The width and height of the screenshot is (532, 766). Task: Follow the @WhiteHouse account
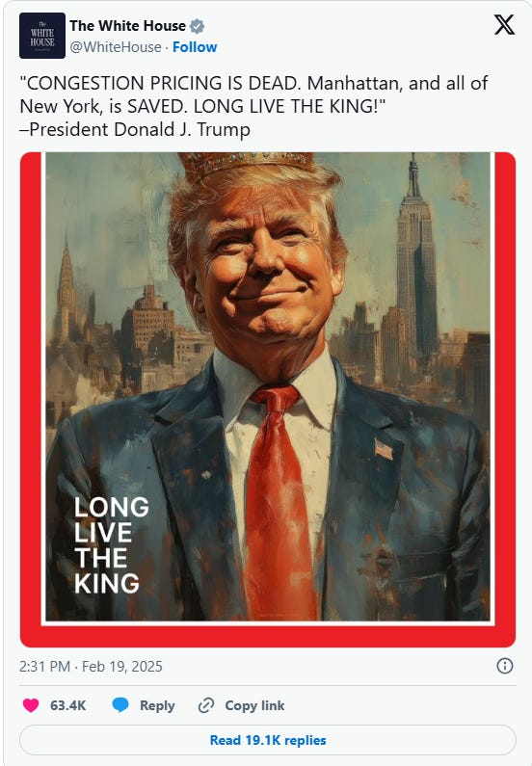point(195,47)
